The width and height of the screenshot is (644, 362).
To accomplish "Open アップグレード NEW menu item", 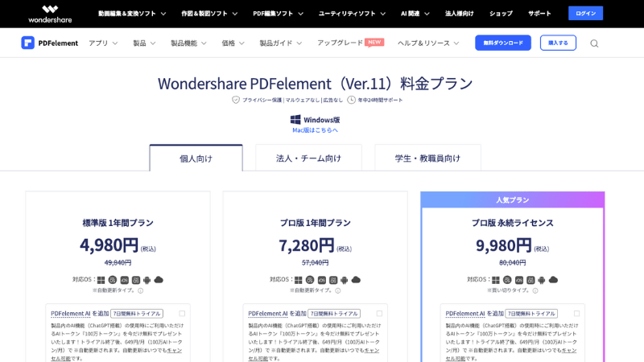I will click(350, 43).
